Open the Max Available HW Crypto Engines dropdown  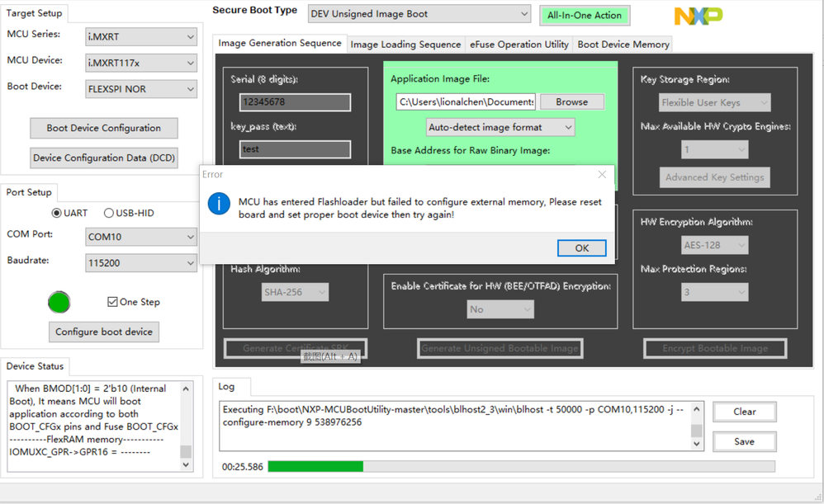[x=715, y=149]
